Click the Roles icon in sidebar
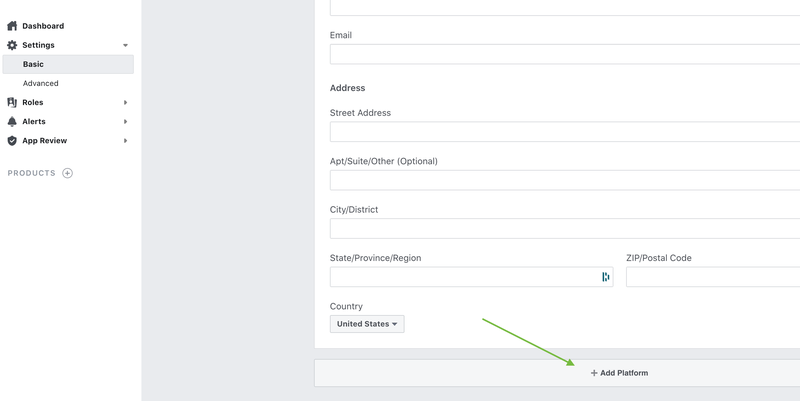 coord(12,102)
